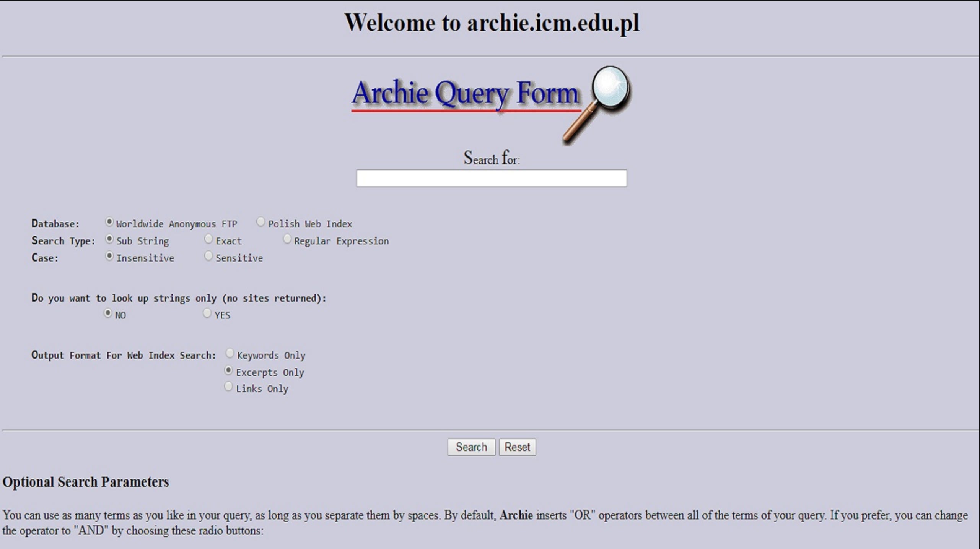This screenshot has width=980, height=549.
Task: Select NO for strings-only lookup
Action: coord(107,312)
